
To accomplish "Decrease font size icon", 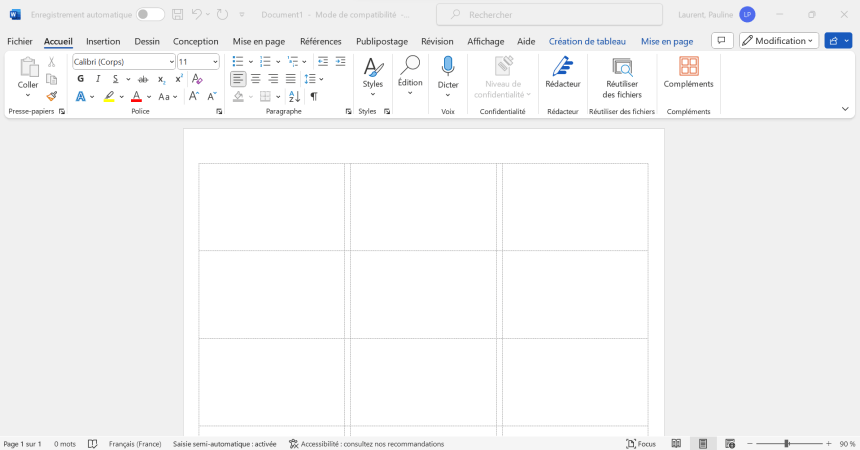I will point(212,97).
